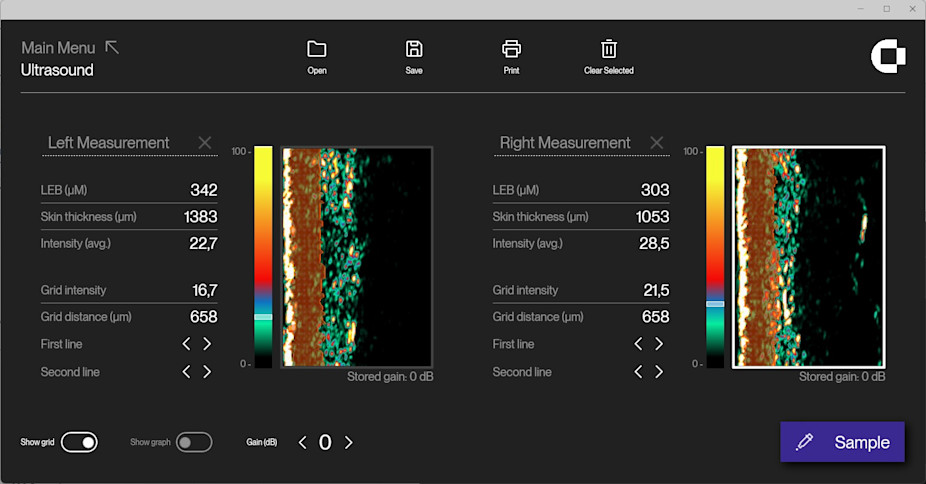The width and height of the screenshot is (926, 484).
Task: Click the Left Measurement name field
Action: 110,143
